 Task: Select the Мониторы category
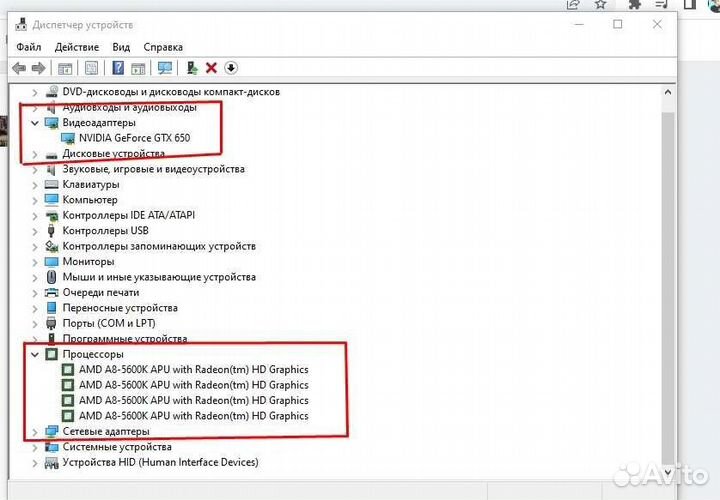88,262
